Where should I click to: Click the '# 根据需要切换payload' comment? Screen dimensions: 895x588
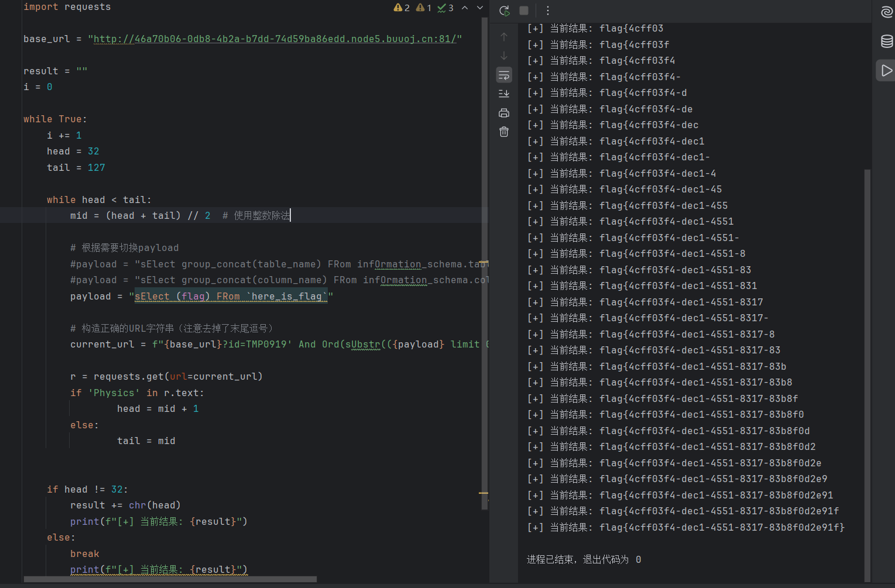tap(124, 248)
